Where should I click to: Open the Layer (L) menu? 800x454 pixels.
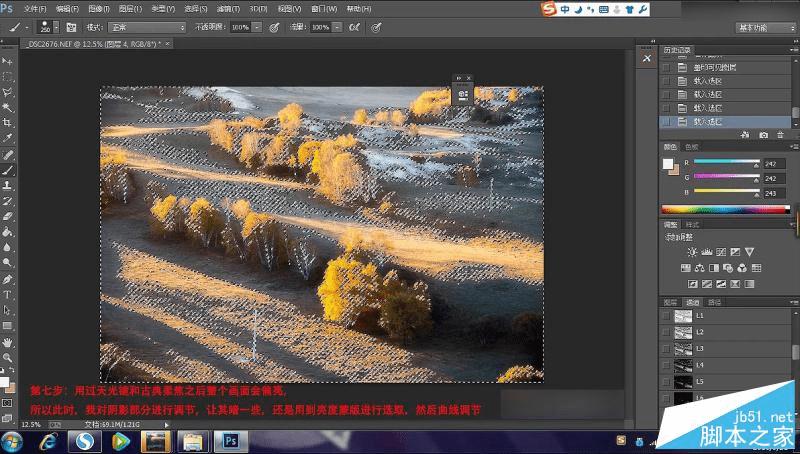point(130,9)
